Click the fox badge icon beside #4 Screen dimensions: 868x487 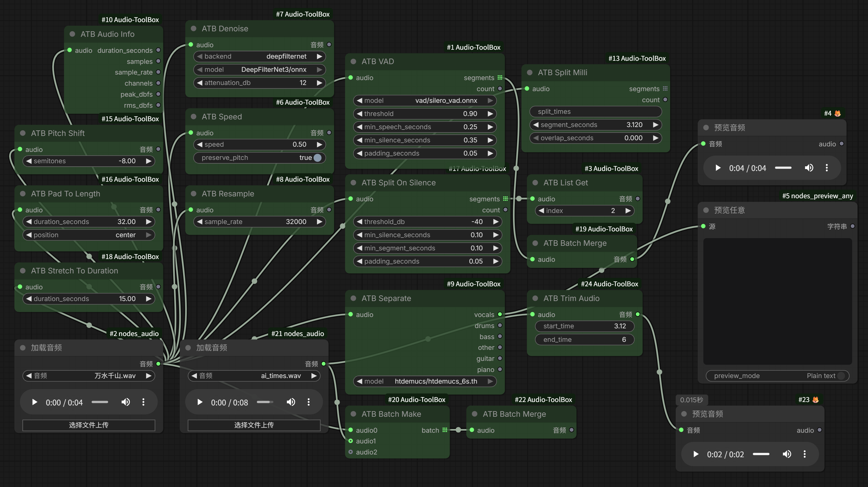coord(838,114)
